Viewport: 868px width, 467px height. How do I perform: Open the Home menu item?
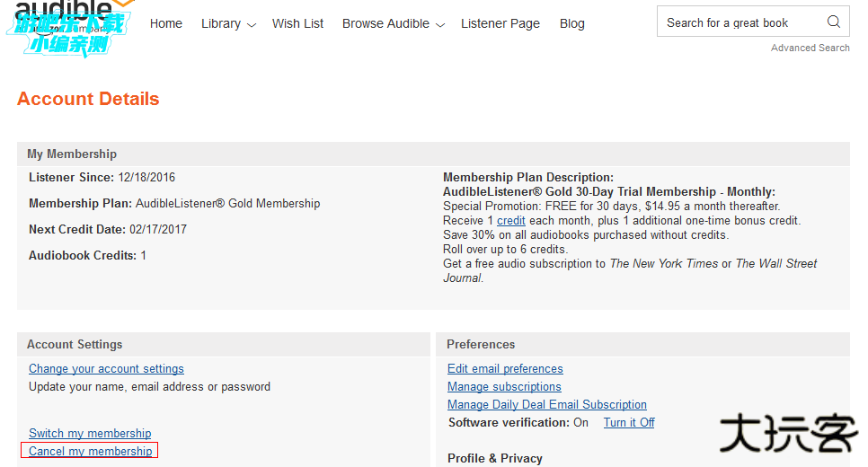[166, 23]
